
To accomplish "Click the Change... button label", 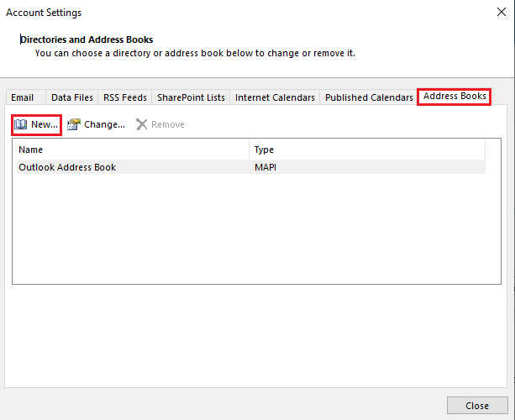I will tap(104, 124).
